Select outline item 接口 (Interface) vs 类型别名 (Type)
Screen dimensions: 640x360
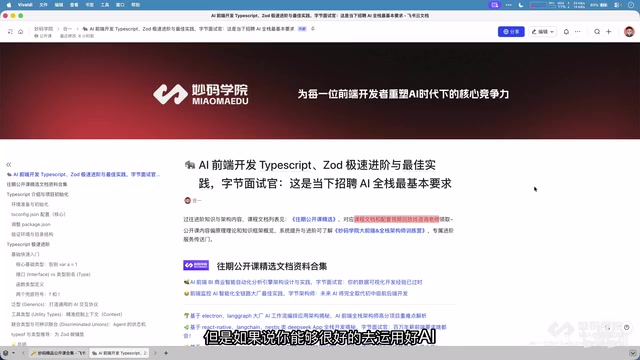point(53,274)
